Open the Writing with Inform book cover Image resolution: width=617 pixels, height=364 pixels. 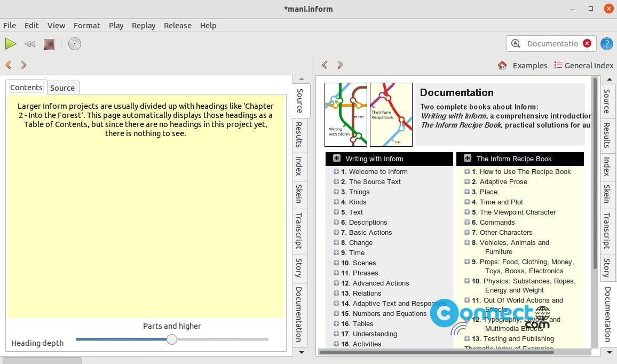(x=346, y=115)
